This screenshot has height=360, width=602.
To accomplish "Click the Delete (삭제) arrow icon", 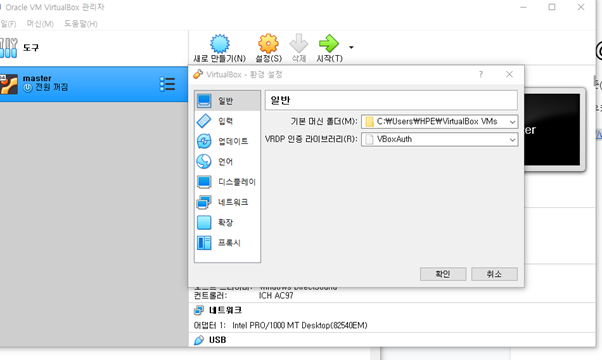I will coord(299,43).
